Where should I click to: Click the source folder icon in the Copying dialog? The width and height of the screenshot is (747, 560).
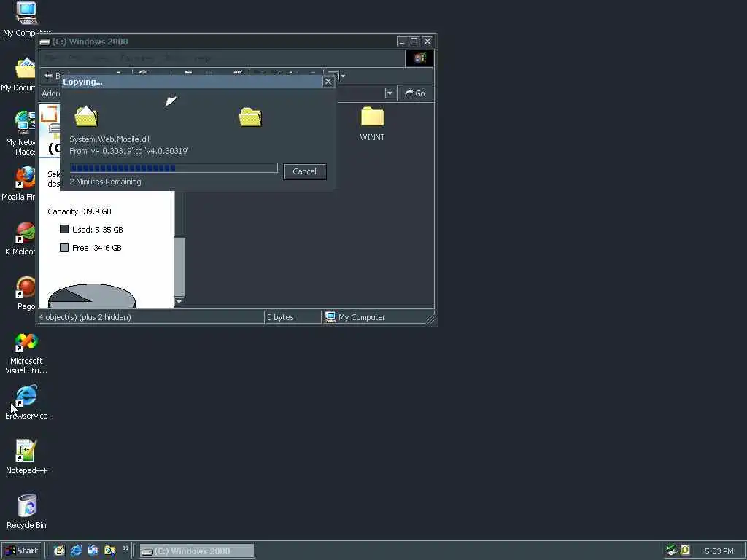[86, 117]
